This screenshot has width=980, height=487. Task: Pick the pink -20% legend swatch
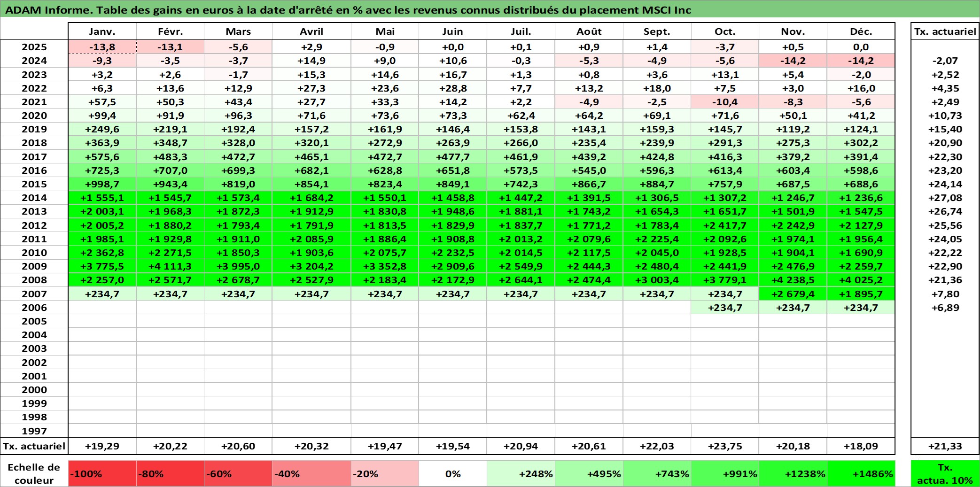[x=385, y=473]
